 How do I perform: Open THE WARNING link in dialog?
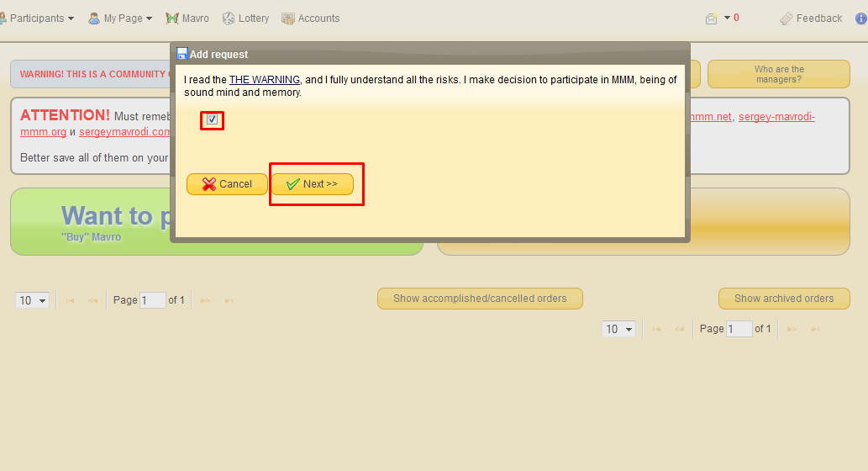[x=265, y=80]
